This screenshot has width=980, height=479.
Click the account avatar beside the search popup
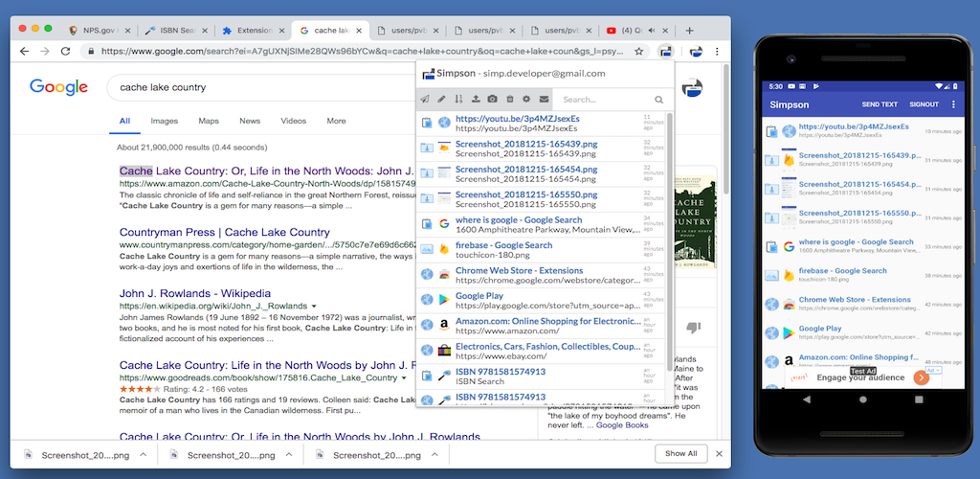(x=692, y=88)
